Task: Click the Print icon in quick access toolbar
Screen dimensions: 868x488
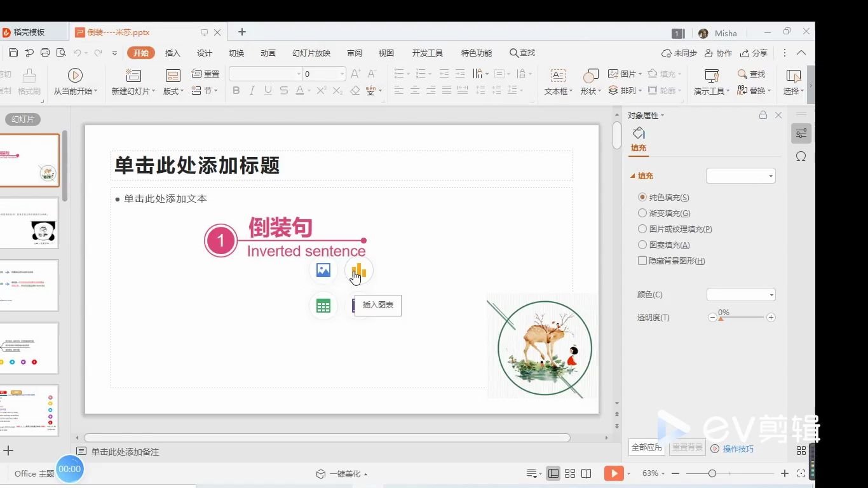Action: coord(45,53)
